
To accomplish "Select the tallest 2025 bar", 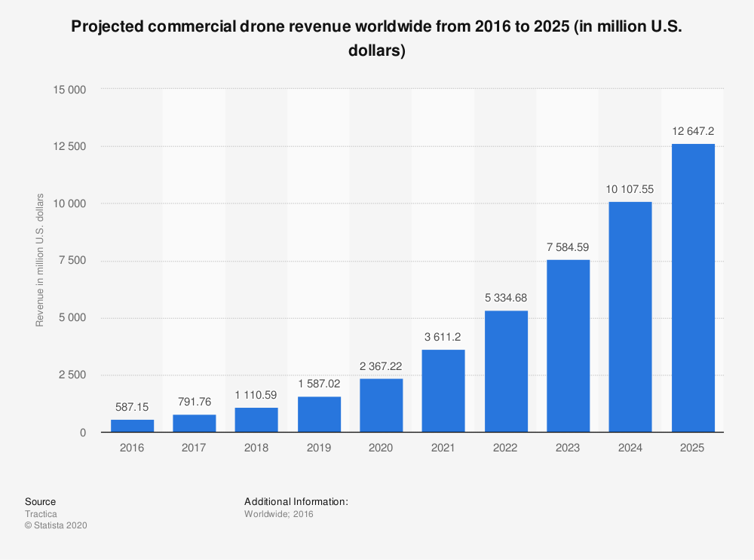I will pos(693,288).
